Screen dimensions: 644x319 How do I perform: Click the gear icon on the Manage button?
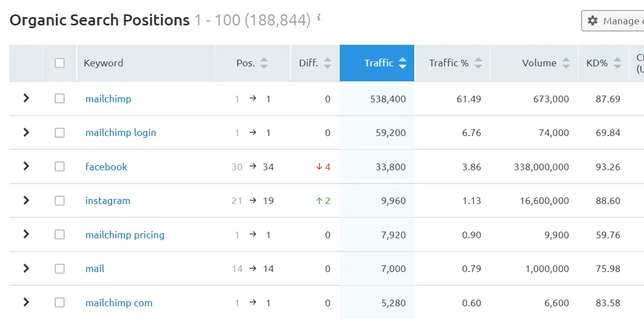point(593,20)
